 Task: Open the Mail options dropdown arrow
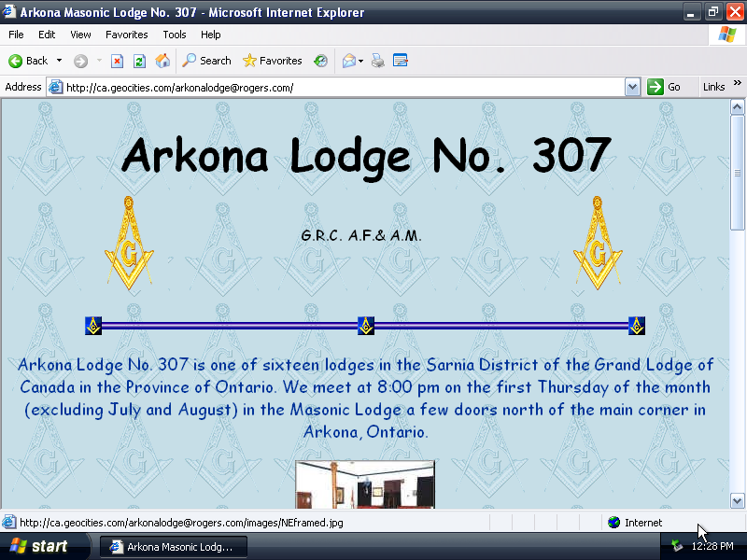(x=360, y=61)
